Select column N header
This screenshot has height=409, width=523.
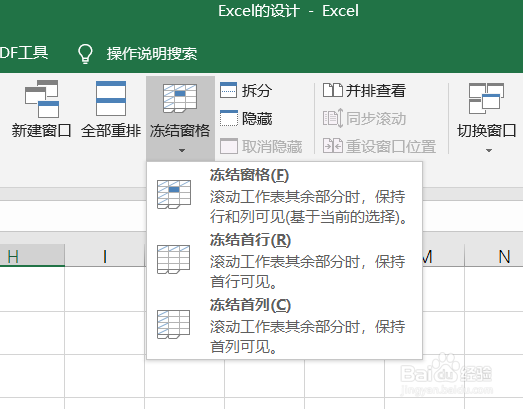click(494, 256)
